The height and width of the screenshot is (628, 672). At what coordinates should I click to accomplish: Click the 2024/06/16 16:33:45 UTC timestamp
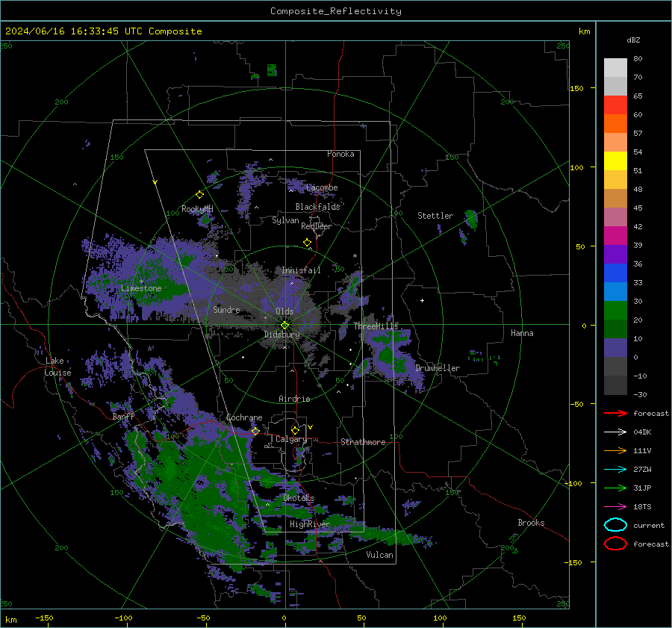74,31
